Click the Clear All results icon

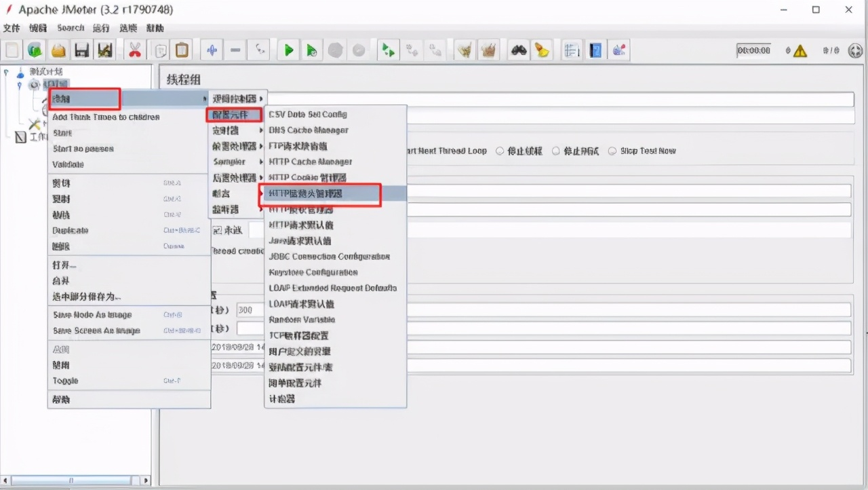(488, 50)
